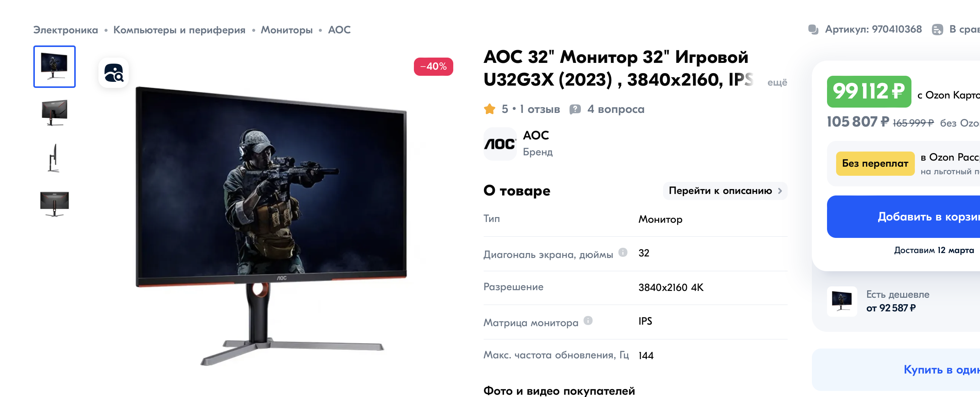This screenshot has height=397, width=980.
Task: Open the '4 вопроса' questions link
Action: pos(616,109)
